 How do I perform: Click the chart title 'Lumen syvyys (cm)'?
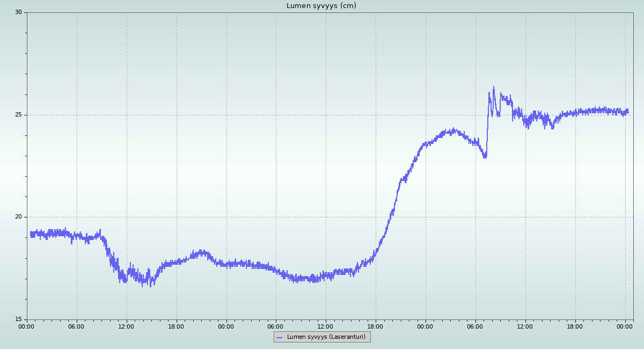(x=321, y=6)
